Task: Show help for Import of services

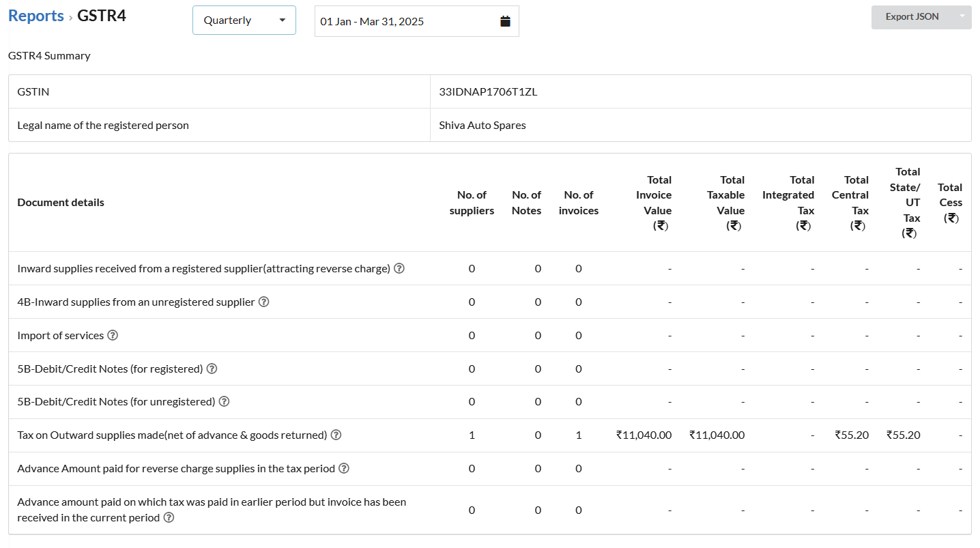Action: tap(113, 335)
